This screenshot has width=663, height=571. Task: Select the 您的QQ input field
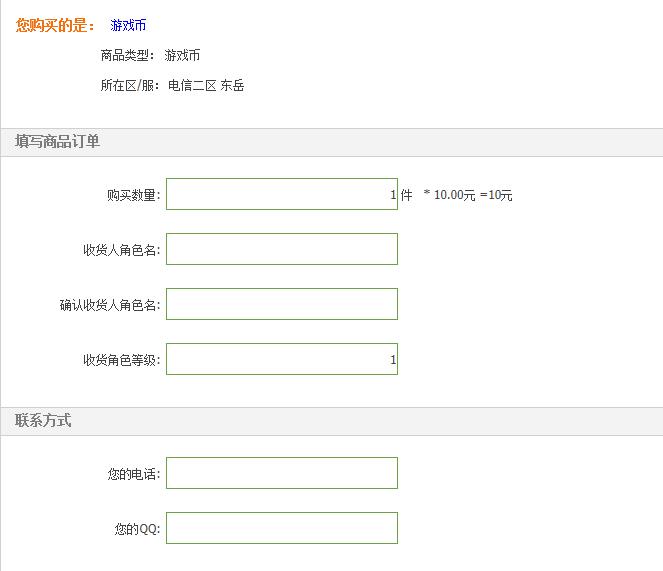pos(282,528)
